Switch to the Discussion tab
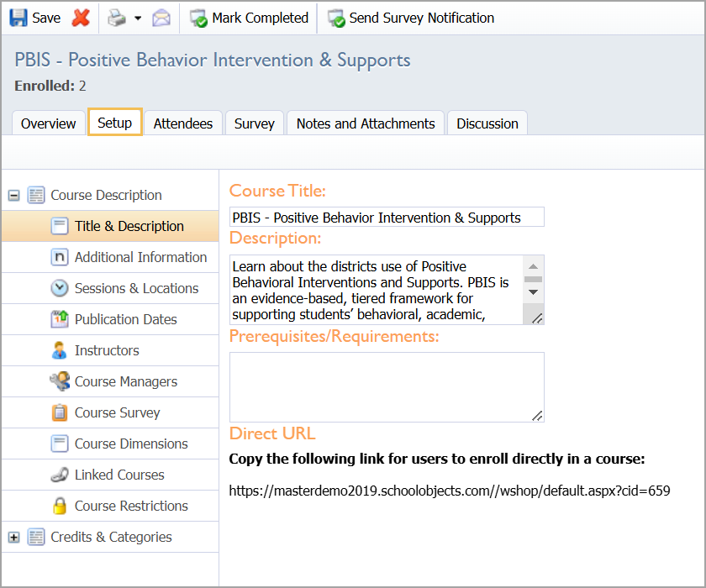The width and height of the screenshot is (706, 588). [x=487, y=123]
